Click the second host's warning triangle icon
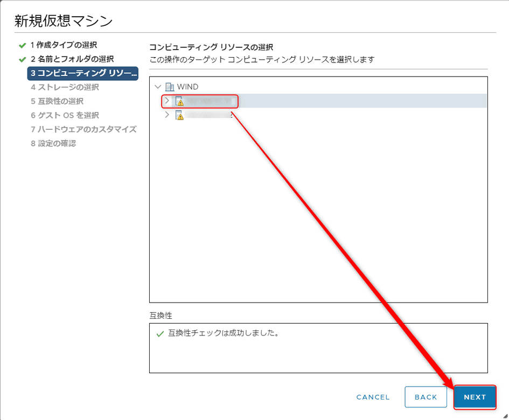The height and width of the screenshot is (420, 509). [180, 116]
